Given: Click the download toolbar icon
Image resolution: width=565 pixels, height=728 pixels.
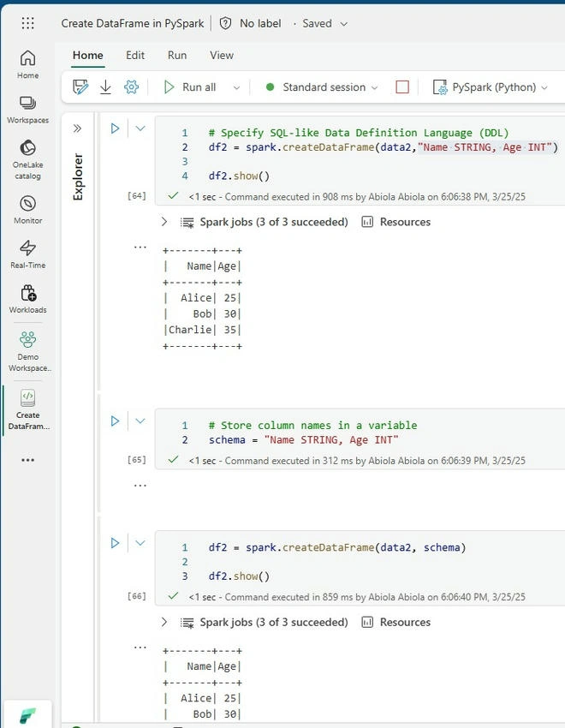Looking at the screenshot, I should [x=106, y=87].
